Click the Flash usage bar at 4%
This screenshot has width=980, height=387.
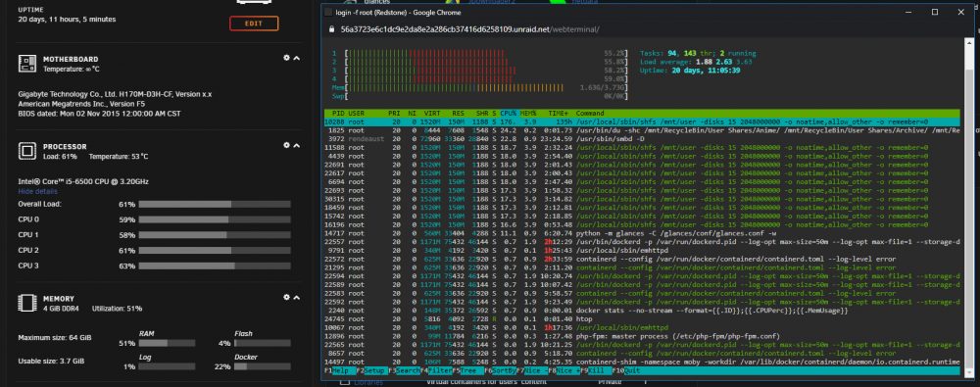coord(263,343)
